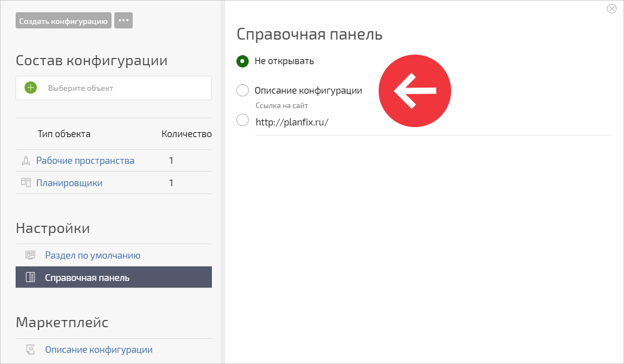624x364 pixels.
Task: Click the rocket icon beside Рабочие пространства
Action: [26, 161]
